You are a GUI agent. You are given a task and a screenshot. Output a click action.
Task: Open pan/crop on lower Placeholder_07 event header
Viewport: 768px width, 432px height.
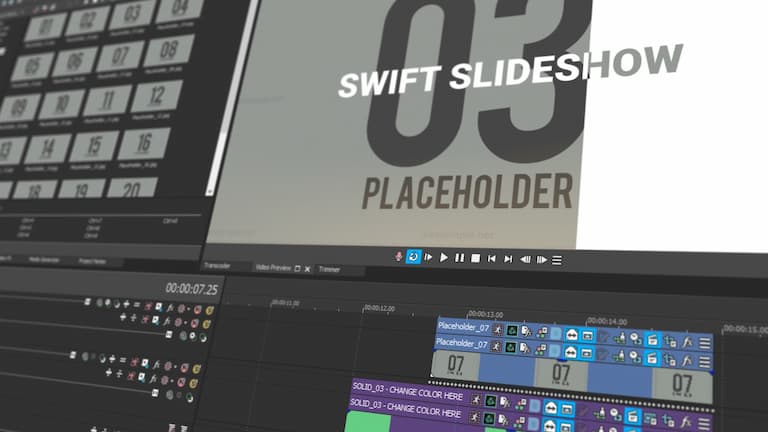pos(496,347)
